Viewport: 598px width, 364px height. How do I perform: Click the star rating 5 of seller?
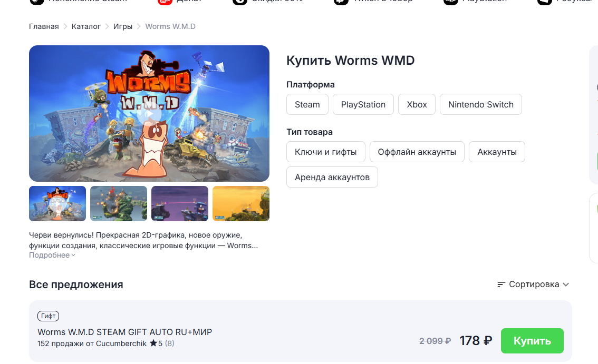coord(156,343)
